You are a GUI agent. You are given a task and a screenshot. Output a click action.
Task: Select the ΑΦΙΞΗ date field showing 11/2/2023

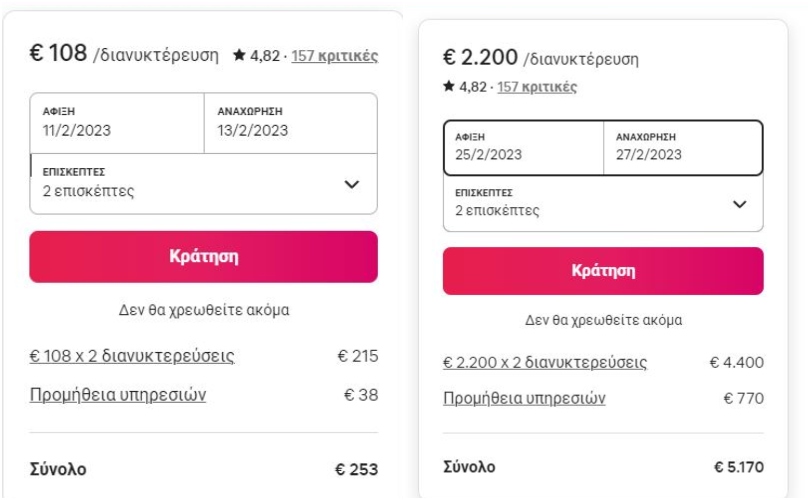(117, 123)
